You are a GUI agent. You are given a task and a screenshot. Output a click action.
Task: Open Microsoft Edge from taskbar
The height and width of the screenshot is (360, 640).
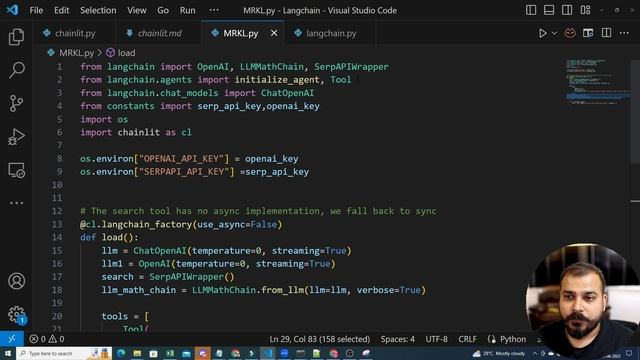point(121,353)
